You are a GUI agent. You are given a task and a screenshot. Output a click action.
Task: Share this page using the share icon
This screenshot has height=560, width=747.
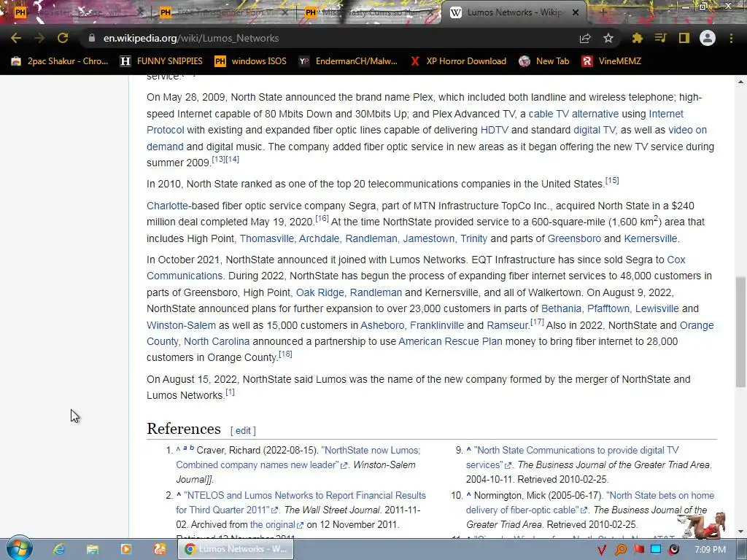coord(585,38)
